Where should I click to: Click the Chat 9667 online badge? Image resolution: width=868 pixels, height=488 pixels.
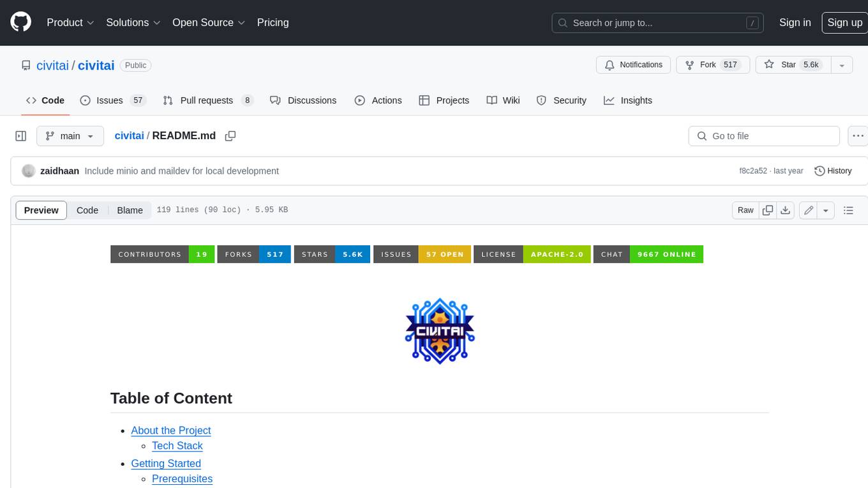tap(648, 254)
